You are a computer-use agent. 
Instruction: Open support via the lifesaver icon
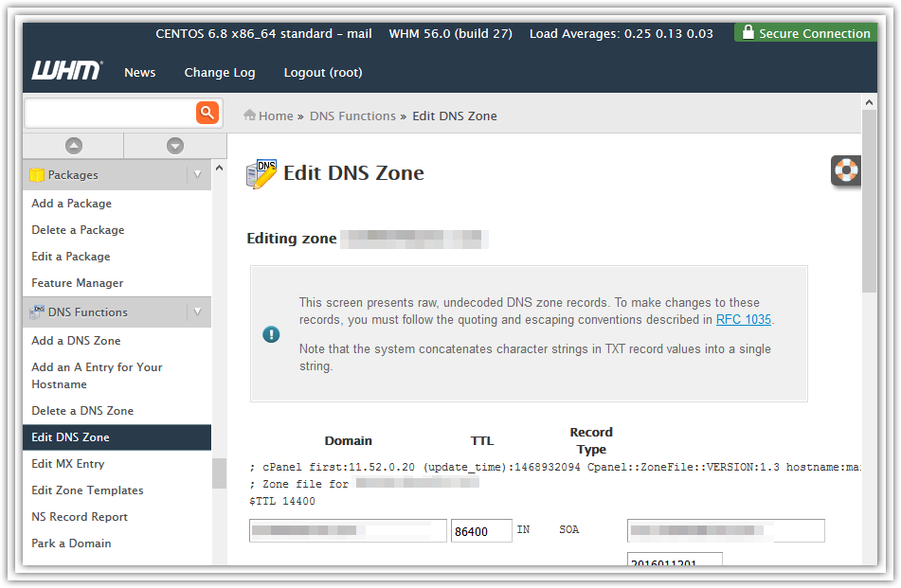pyautogui.click(x=845, y=170)
